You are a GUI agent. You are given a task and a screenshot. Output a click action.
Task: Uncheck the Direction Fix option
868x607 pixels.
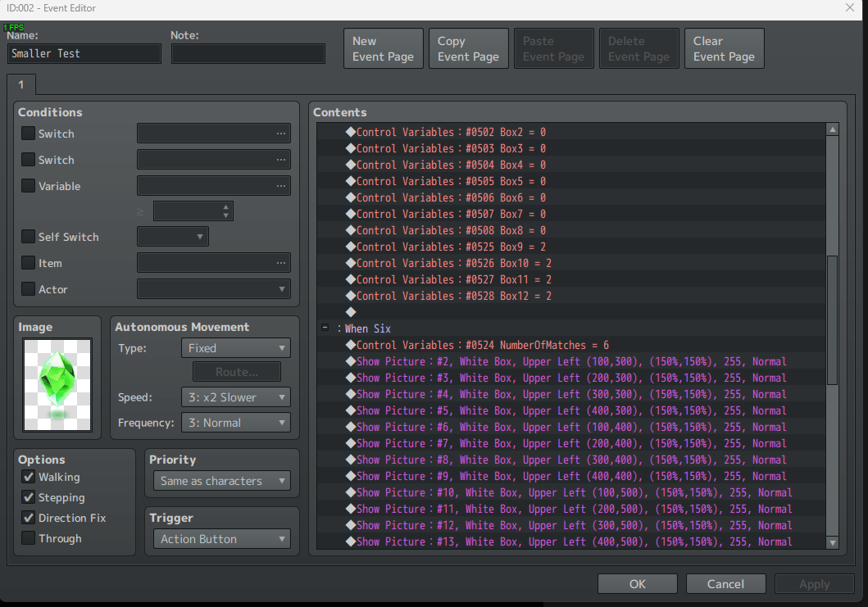tap(28, 518)
